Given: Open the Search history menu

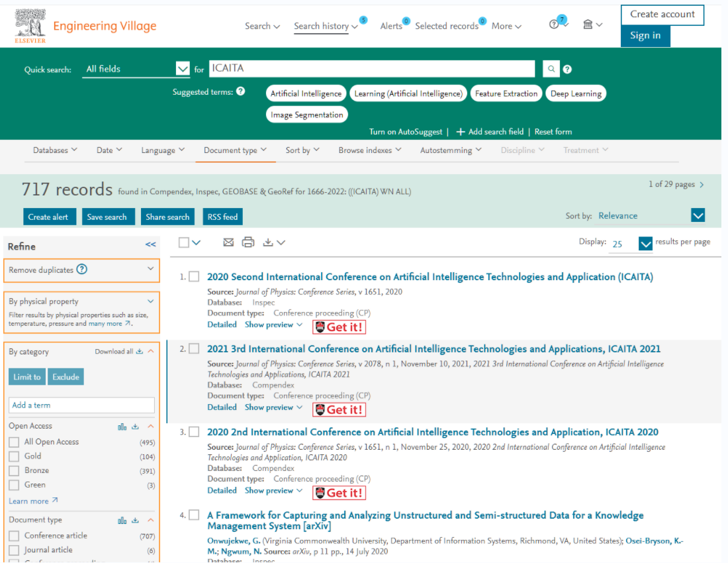Looking at the screenshot, I should point(326,26).
